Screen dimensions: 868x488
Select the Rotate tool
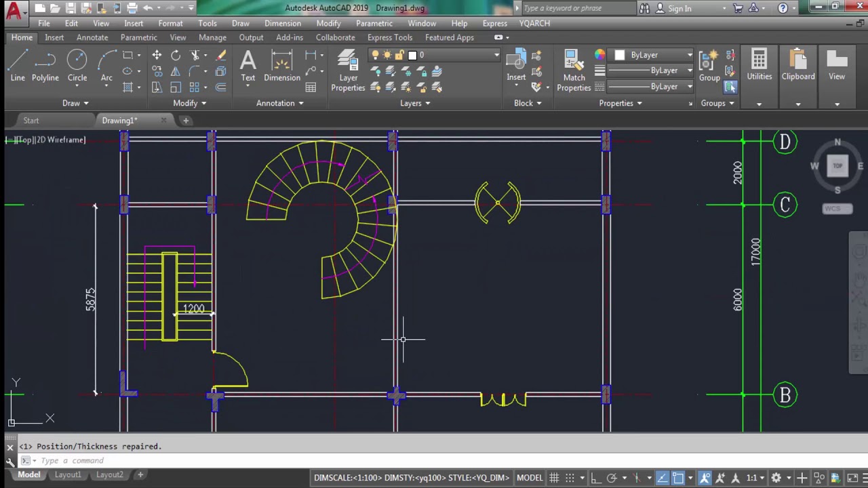(x=176, y=55)
